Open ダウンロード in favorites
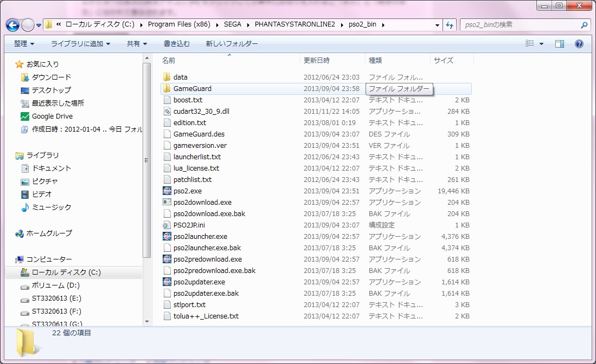 tap(52, 77)
